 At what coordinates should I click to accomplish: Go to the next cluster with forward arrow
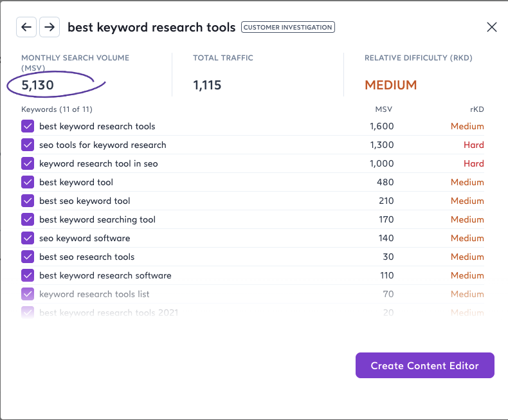tap(50, 27)
